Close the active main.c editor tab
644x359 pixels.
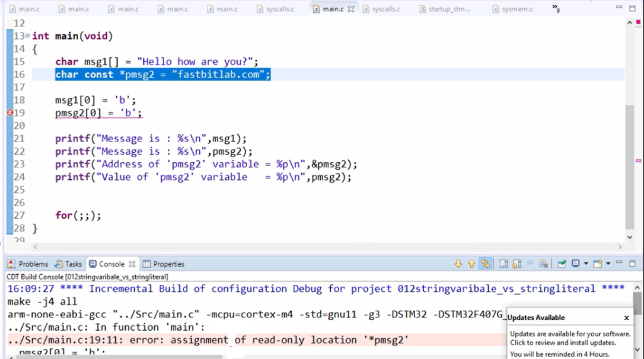pos(351,9)
